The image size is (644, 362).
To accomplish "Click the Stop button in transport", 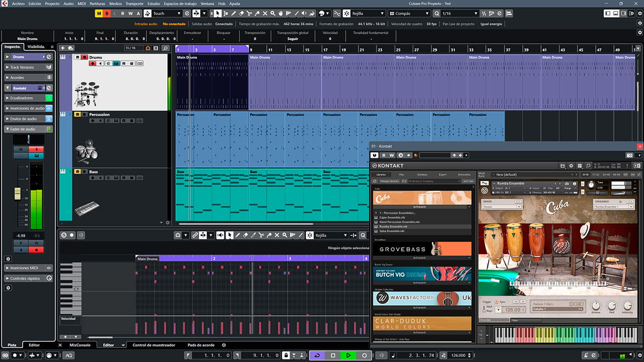I will click(x=333, y=355).
